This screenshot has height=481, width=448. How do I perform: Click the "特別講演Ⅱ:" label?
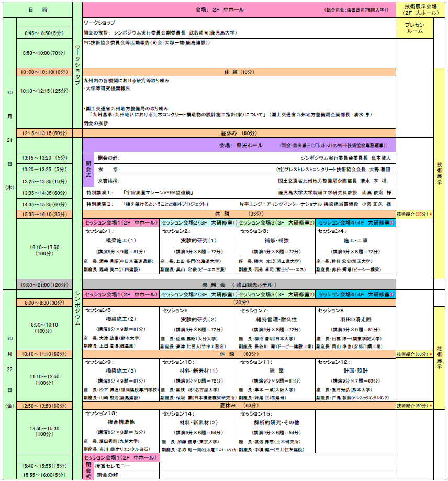(100, 204)
